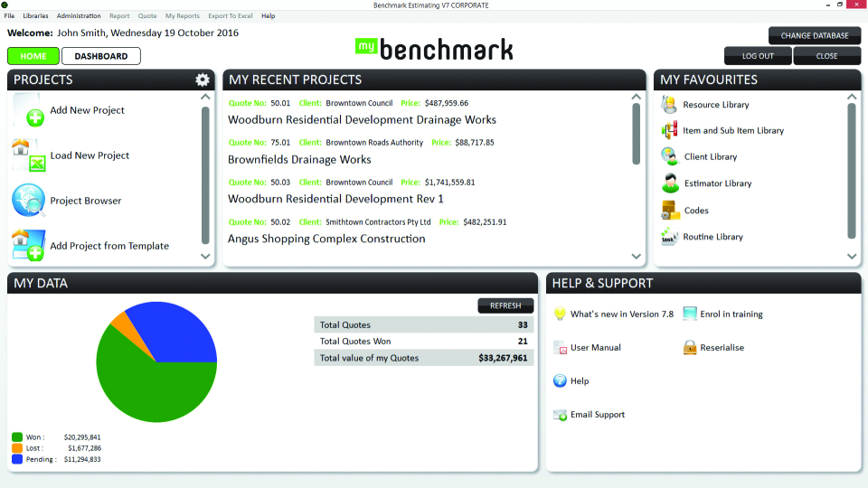Open Brownfields Drainage Works project

pyautogui.click(x=299, y=159)
